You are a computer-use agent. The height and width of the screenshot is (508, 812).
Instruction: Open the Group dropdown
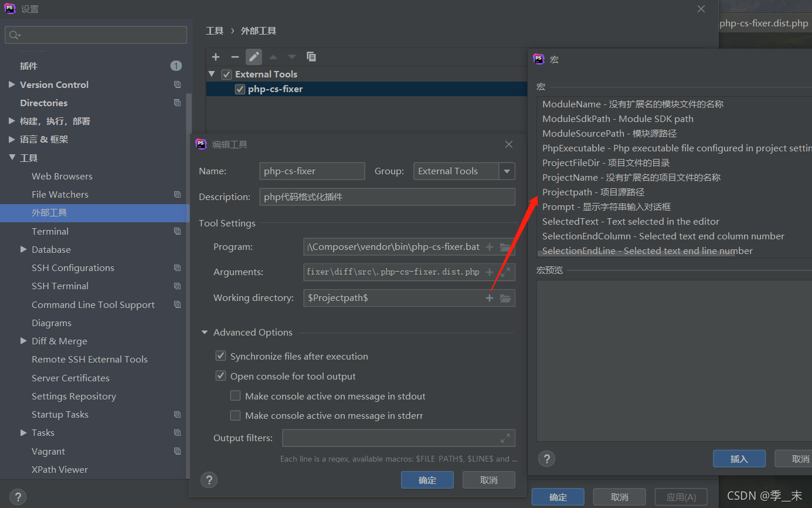click(x=506, y=171)
